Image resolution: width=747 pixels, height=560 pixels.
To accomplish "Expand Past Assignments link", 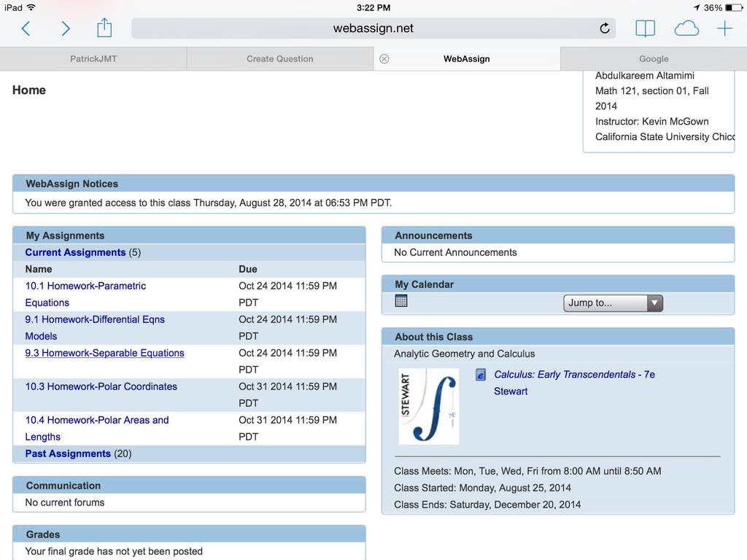I will [x=68, y=454].
